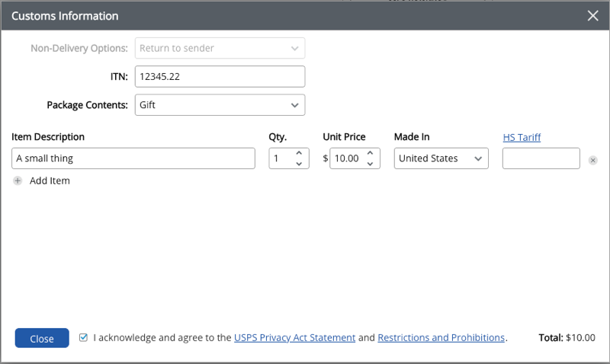Screen dimensions: 610x364
Task: Decrease quantity with the Qty down arrow
Action: click(299, 164)
